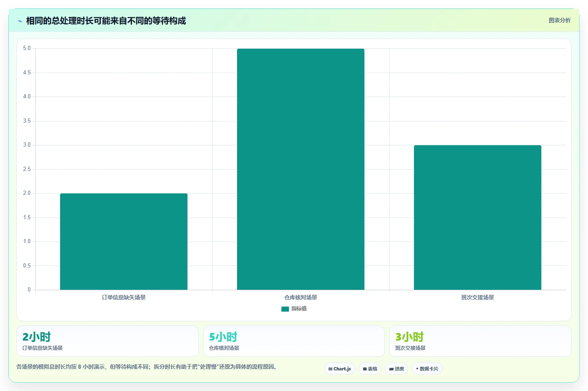The image size is (588, 391).
Task: Click the teal 指标值 legend color box
Action: tap(285, 309)
